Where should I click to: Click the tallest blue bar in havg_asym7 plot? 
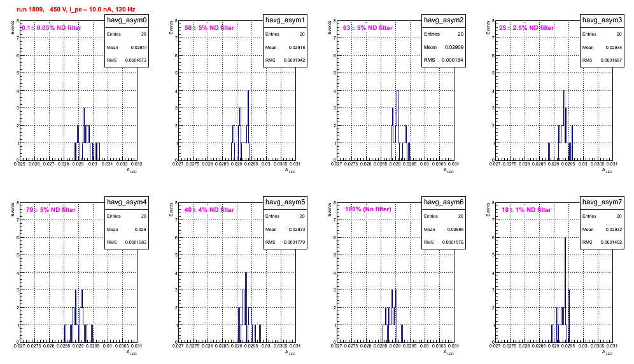click(565, 290)
